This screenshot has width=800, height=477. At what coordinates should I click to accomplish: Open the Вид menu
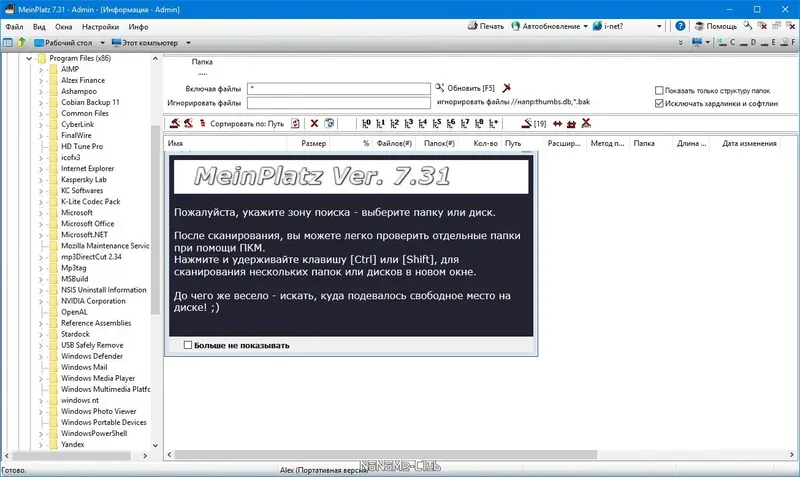(39, 27)
